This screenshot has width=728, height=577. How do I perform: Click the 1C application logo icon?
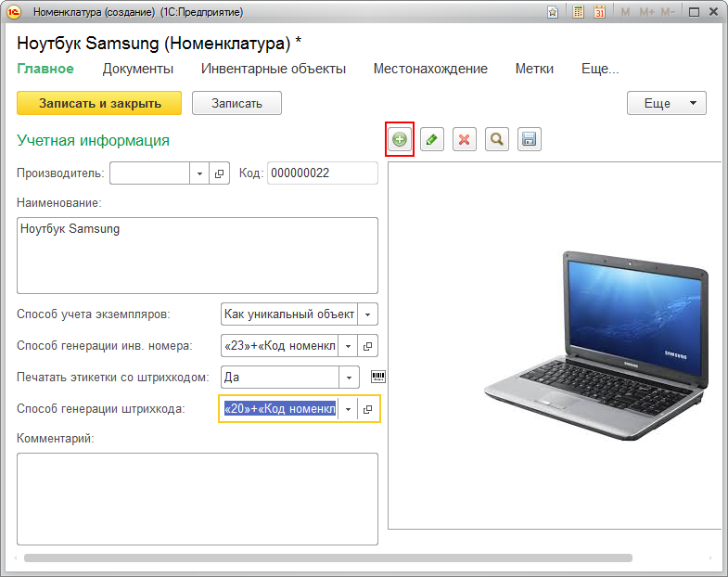(x=14, y=12)
